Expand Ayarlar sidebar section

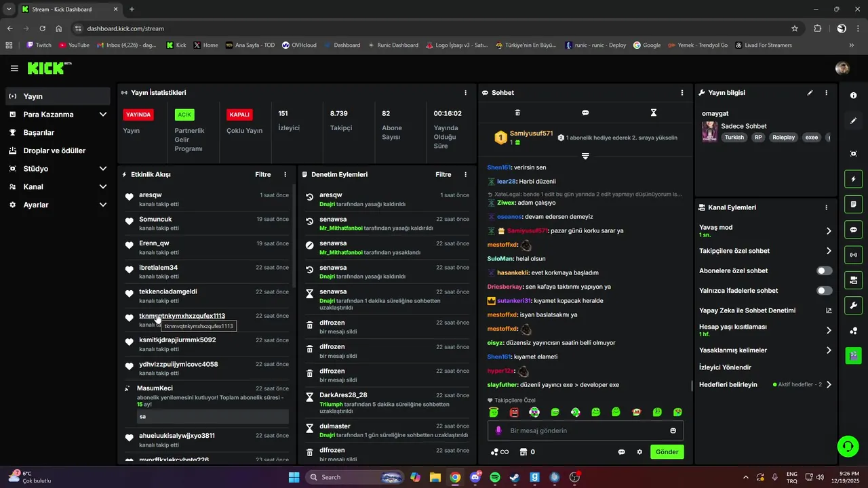point(103,205)
